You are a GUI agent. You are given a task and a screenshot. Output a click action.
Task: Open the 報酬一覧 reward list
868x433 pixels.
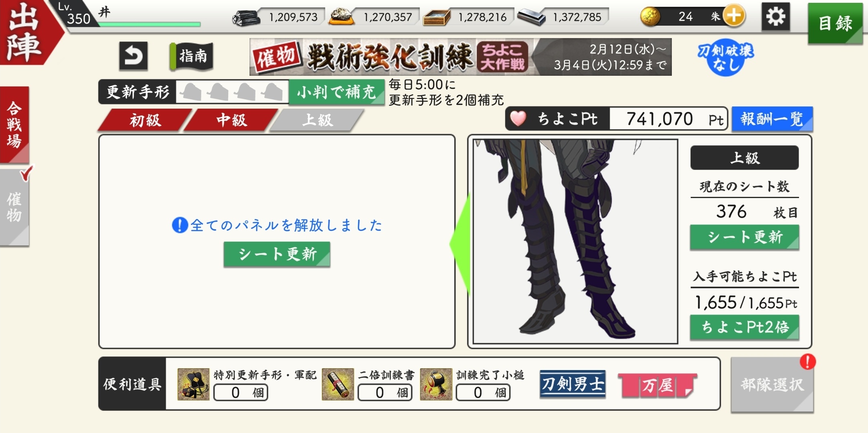(x=772, y=119)
